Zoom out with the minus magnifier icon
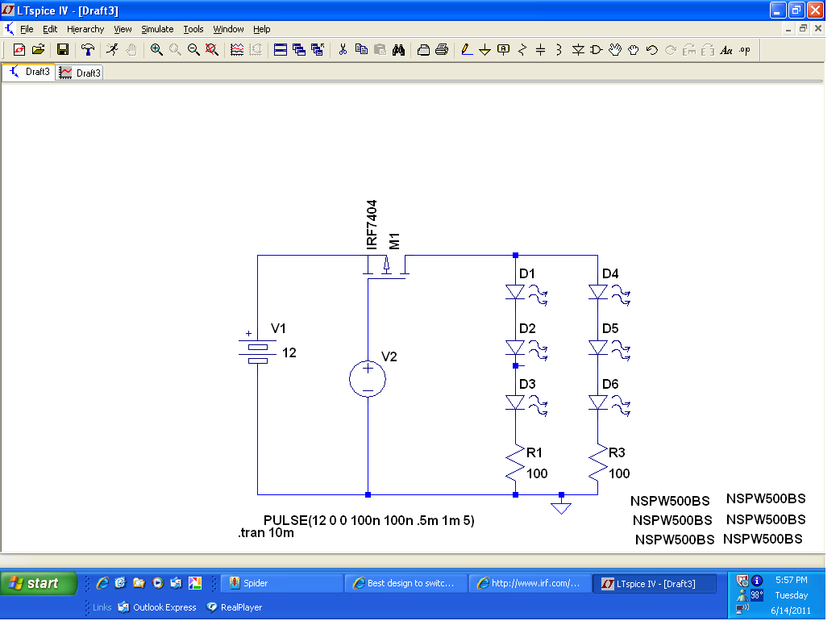The height and width of the screenshot is (621, 840). [193, 50]
